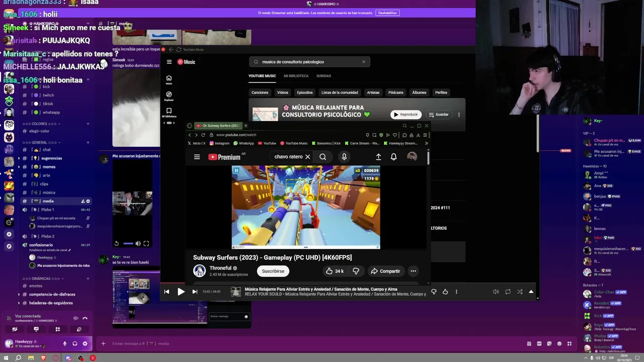Open WhatsApp bookmark in browser
This screenshot has height=362, width=644.
244,143
